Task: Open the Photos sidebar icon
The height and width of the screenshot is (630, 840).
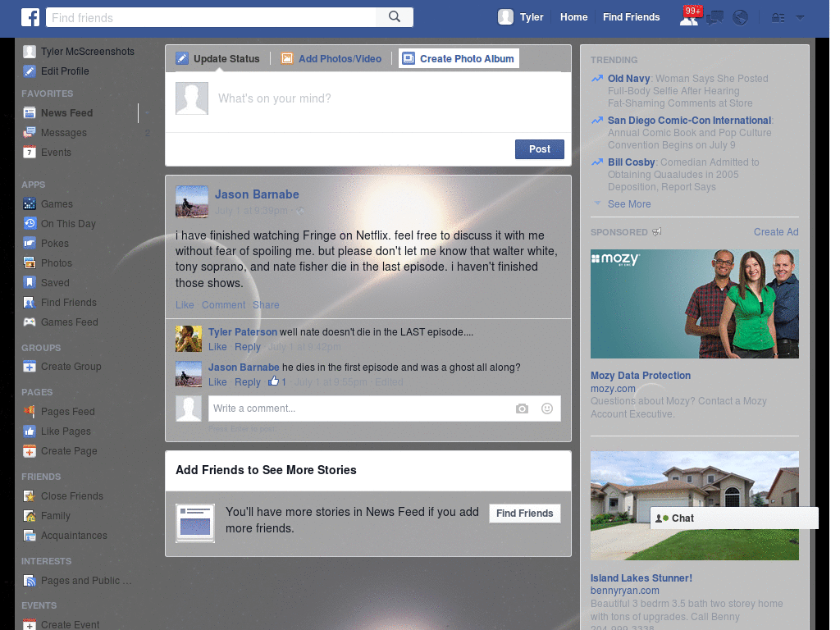Action: click(x=30, y=263)
